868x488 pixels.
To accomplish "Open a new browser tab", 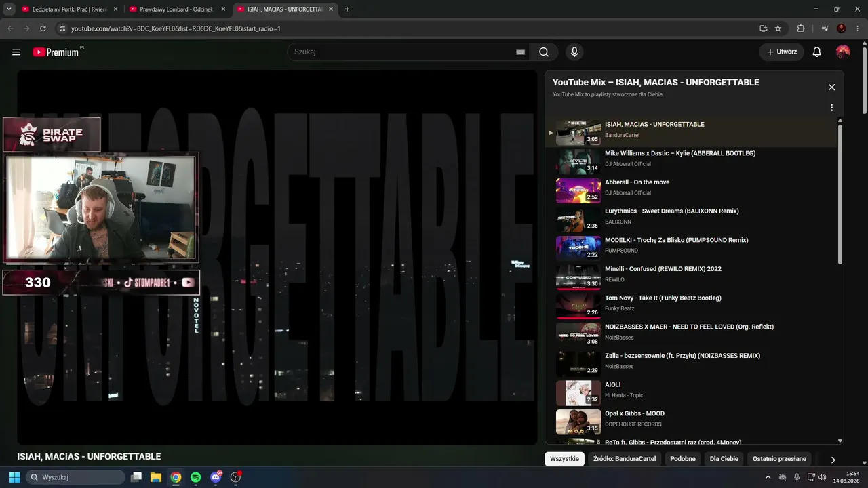I will tap(347, 9).
